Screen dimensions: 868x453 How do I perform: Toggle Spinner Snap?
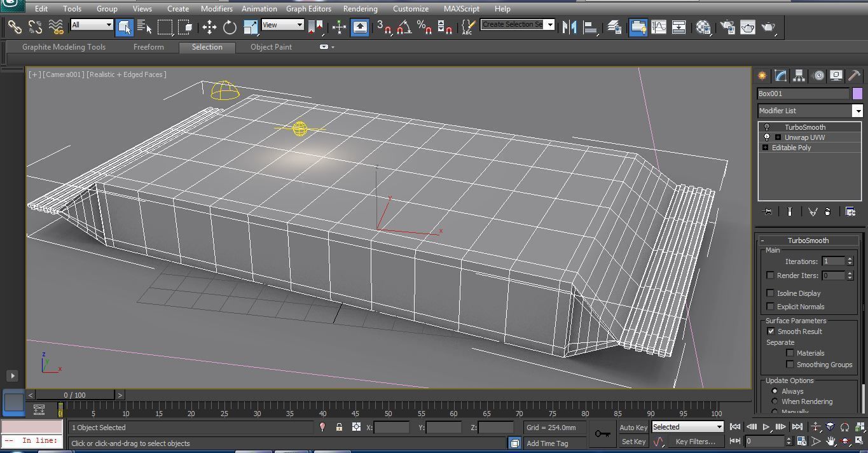click(444, 27)
